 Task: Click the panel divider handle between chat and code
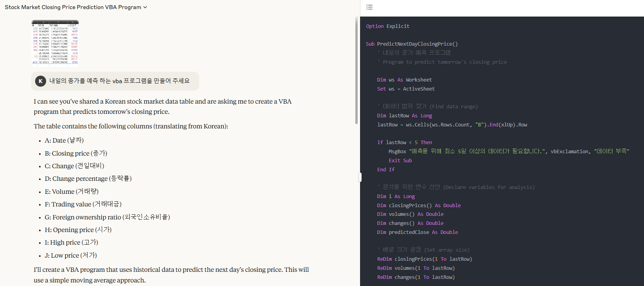(360, 177)
